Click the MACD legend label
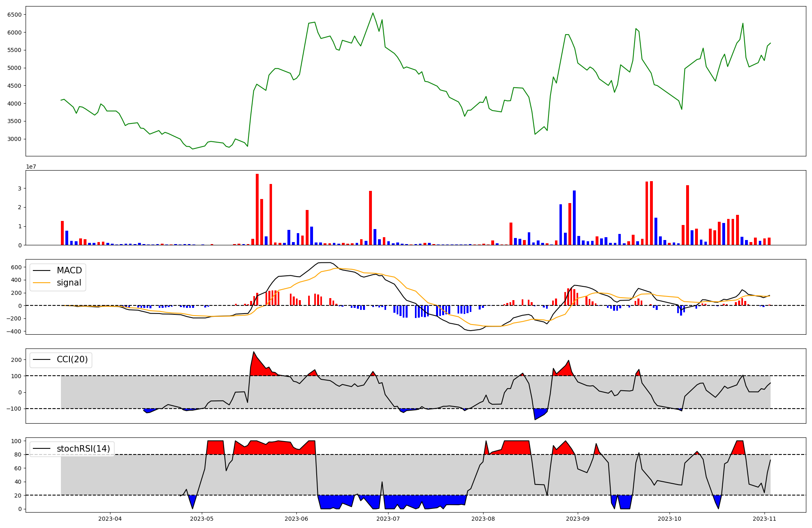The image size is (812, 528). pos(69,270)
